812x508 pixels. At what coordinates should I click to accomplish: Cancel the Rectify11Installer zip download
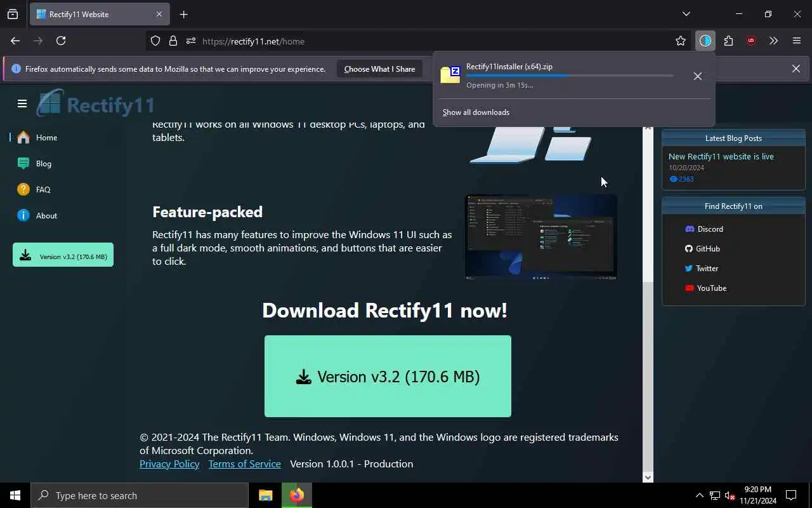(x=698, y=76)
